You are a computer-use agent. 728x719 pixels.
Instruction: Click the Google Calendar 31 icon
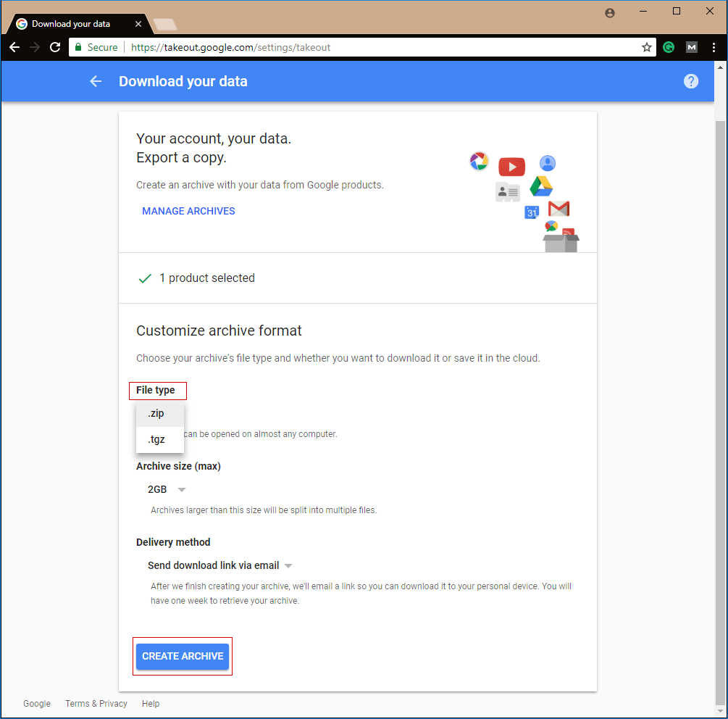pyautogui.click(x=532, y=212)
